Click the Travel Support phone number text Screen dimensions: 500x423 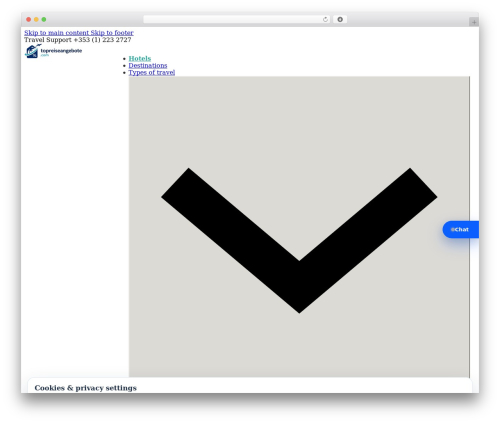coord(102,40)
